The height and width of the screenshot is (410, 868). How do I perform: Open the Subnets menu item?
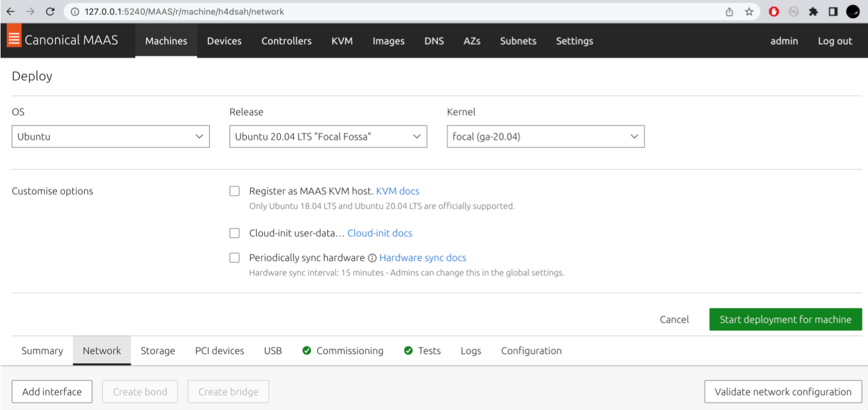518,41
